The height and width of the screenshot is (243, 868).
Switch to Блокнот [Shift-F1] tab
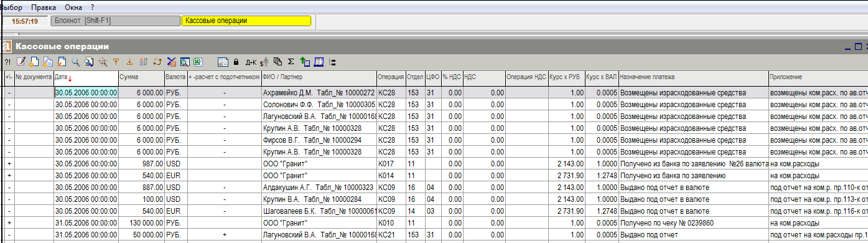click(x=115, y=21)
